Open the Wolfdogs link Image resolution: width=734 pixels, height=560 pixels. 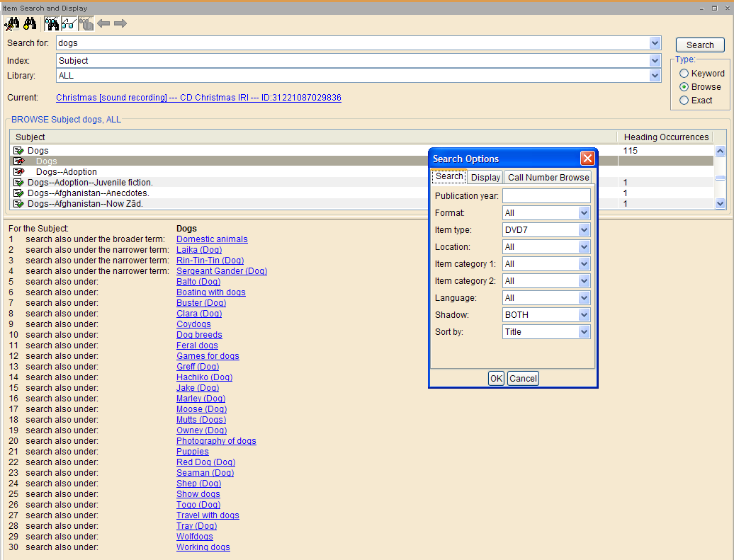click(195, 537)
